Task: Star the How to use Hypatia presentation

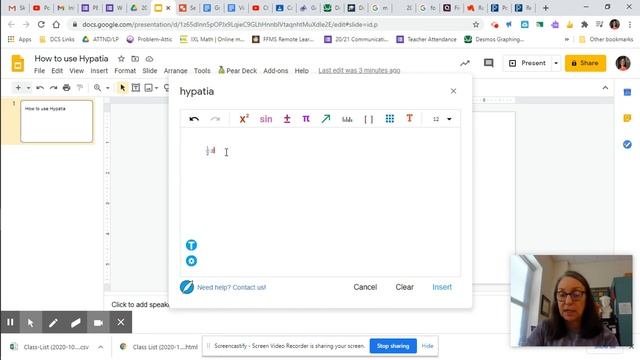Action: (x=121, y=59)
